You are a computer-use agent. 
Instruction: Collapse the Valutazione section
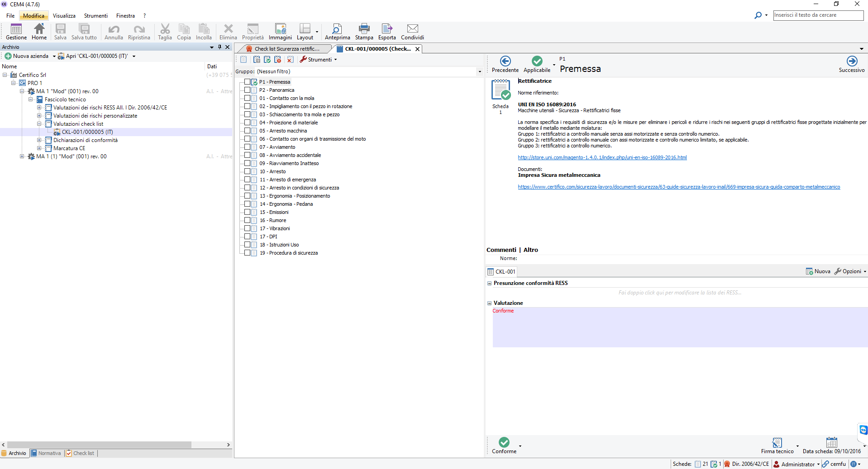coord(489,303)
